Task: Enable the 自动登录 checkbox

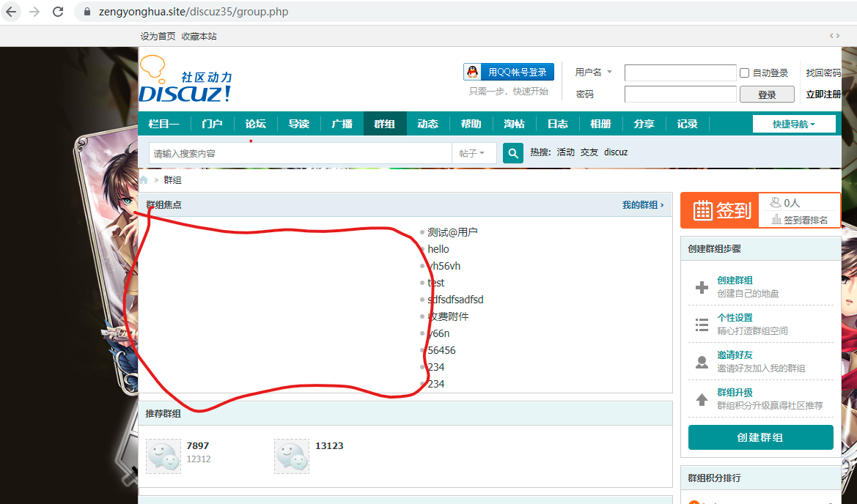Action: coord(744,73)
